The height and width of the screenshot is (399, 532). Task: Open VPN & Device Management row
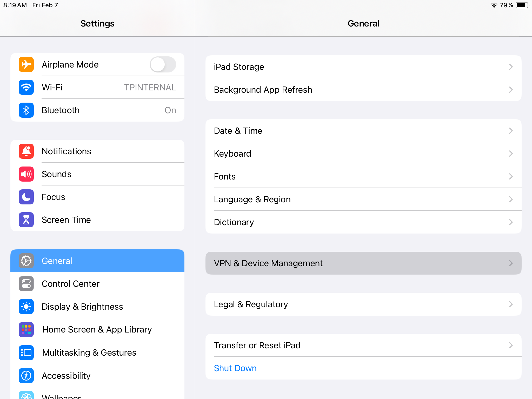coord(363,263)
